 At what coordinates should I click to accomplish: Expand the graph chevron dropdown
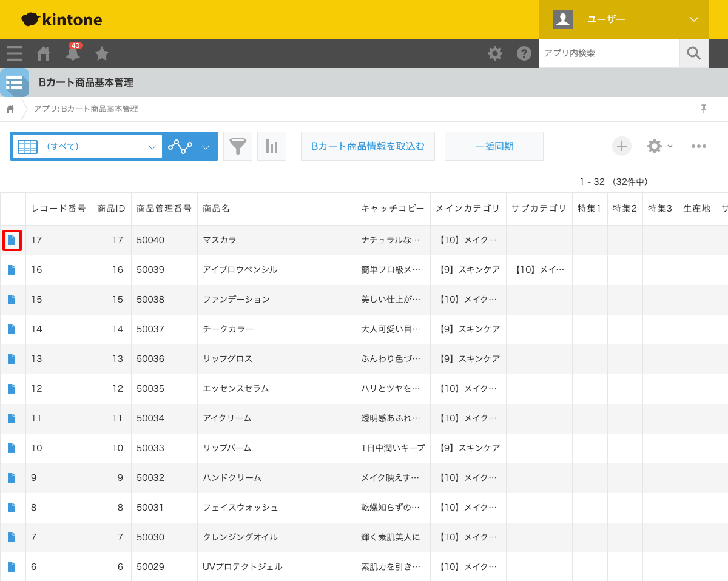[x=205, y=146]
